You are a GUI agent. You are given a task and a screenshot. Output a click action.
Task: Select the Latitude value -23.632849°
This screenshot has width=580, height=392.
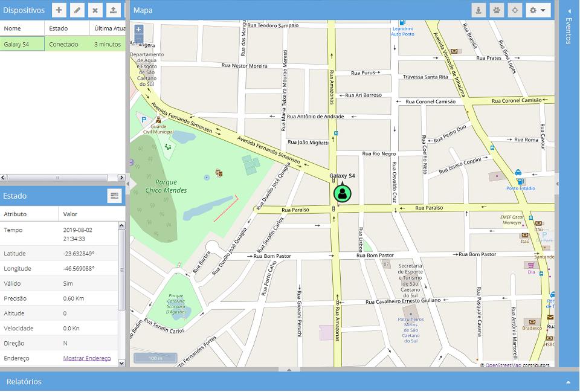79,253
